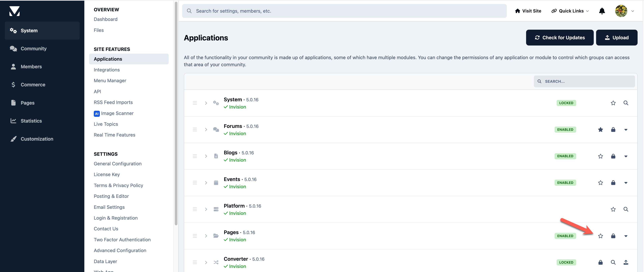Open the Quick Links dropdown
Viewport: 644px width, 272px height.
pos(570,11)
